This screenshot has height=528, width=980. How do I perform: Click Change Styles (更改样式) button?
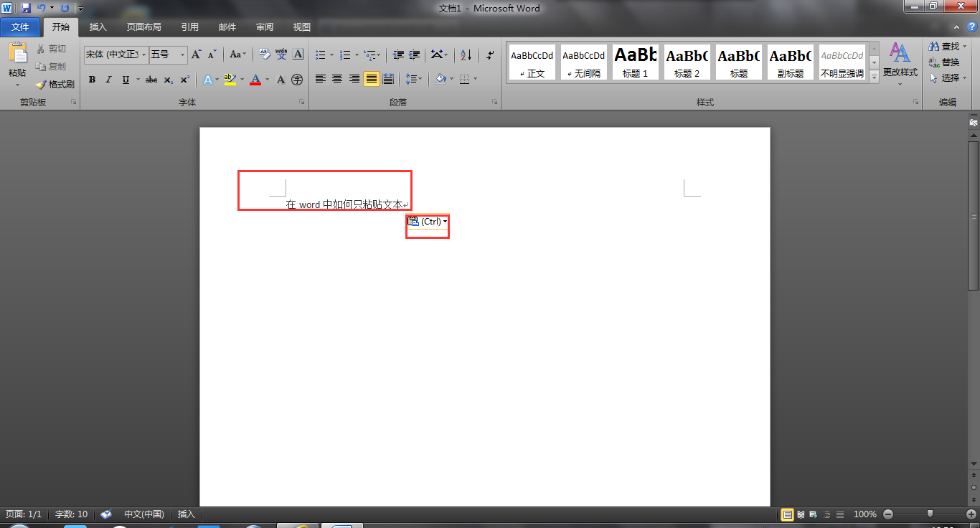coord(900,63)
